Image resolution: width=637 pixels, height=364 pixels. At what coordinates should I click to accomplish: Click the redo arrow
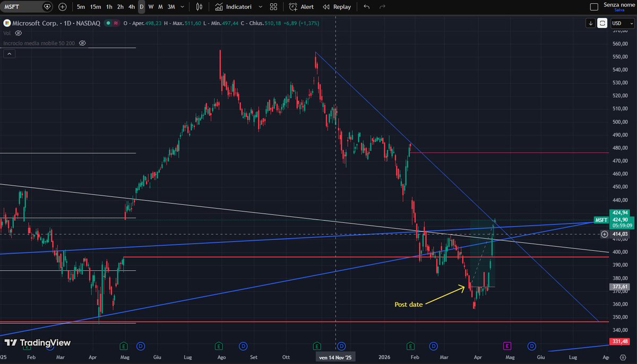click(x=382, y=7)
